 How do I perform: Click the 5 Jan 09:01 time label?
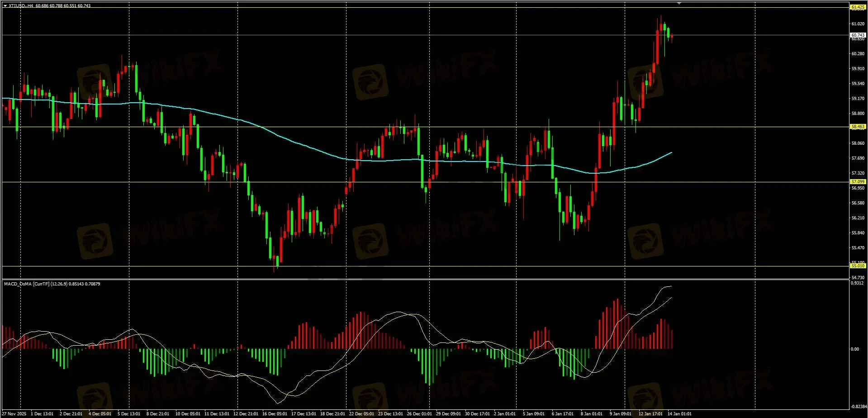pos(534,414)
